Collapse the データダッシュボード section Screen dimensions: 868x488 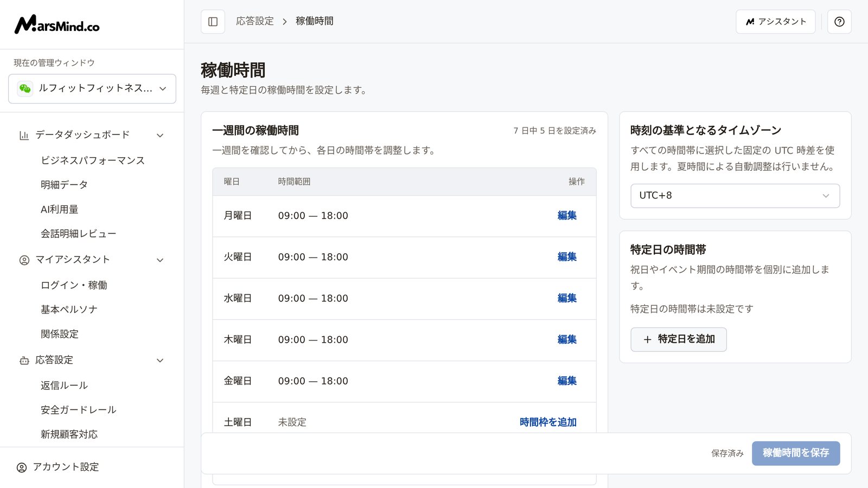pos(160,135)
